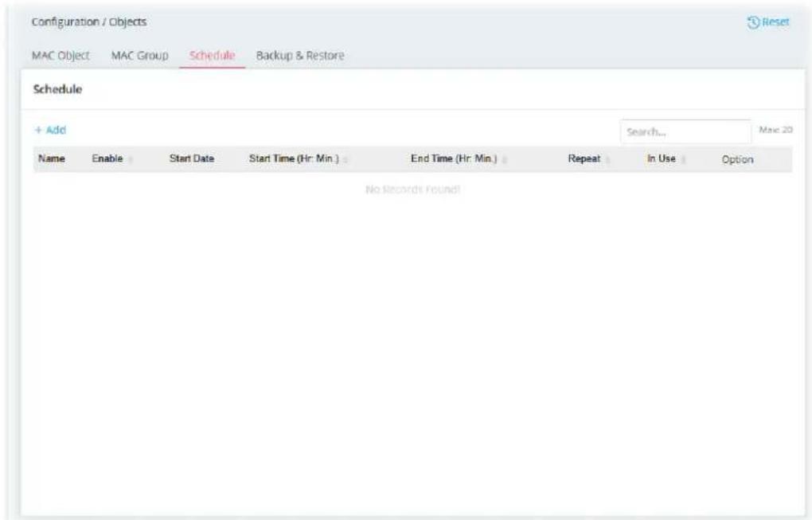Click the Configuration / Objects breadcrumb
The image size is (812, 520).
(x=89, y=22)
